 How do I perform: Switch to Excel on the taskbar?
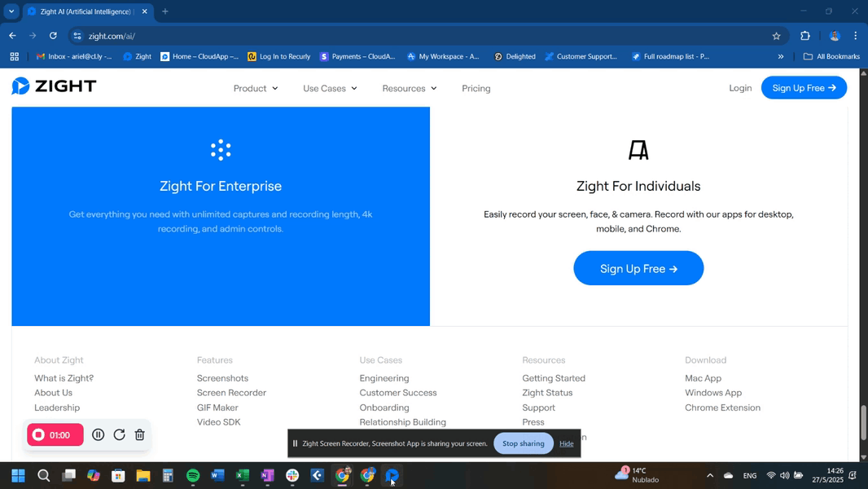tap(243, 475)
